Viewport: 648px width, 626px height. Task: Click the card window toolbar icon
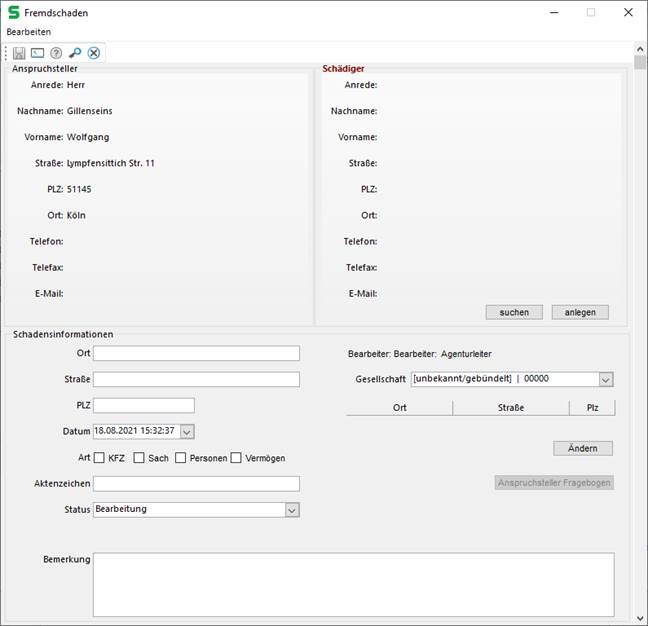pos(37,53)
